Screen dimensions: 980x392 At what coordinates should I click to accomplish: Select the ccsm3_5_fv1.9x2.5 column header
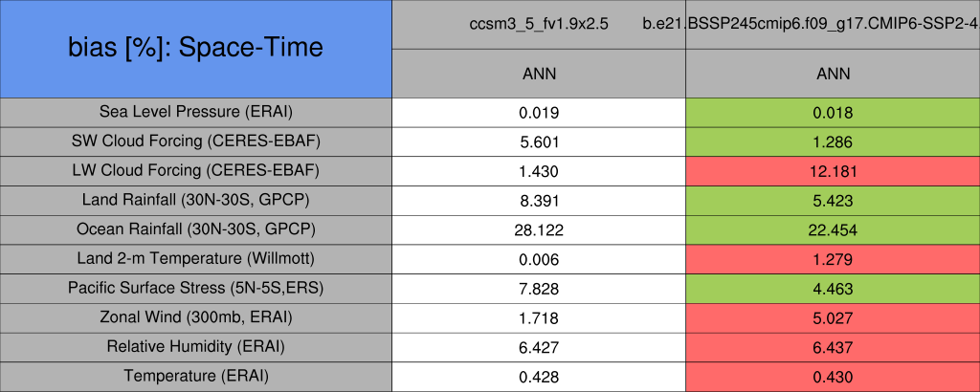coord(539,24)
